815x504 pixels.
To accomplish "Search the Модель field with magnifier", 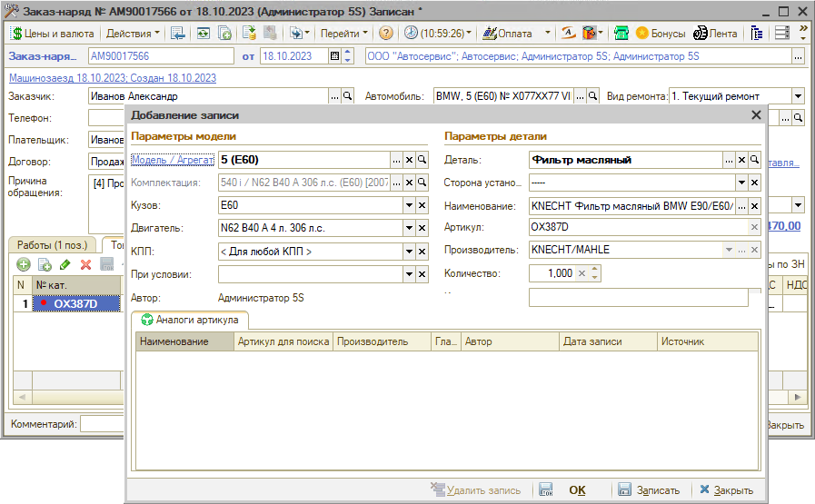I will (x=422, y=160).
